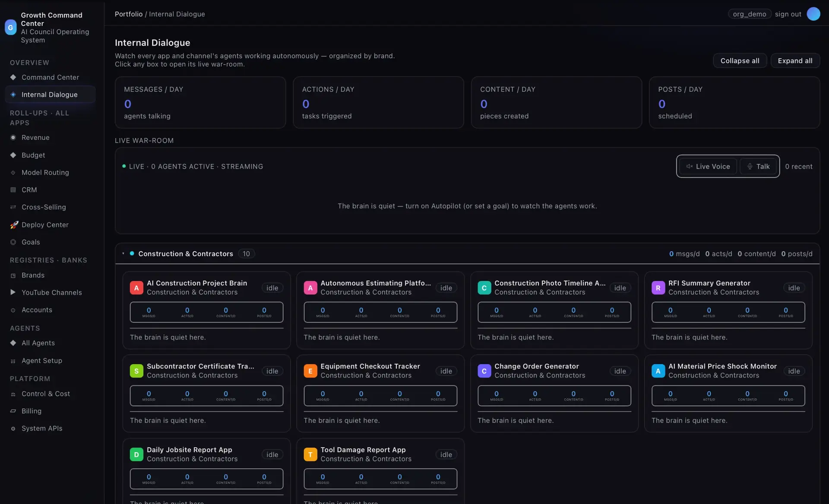Viewport: 829px width, 504px height.
Task: Click the Deploy Center rocket icon
Action: [x=14, y=225]
